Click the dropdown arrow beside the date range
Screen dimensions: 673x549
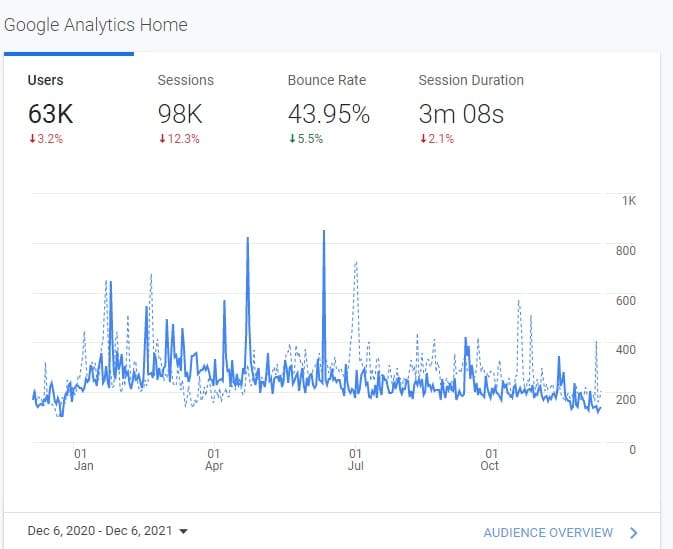point(183,531)
